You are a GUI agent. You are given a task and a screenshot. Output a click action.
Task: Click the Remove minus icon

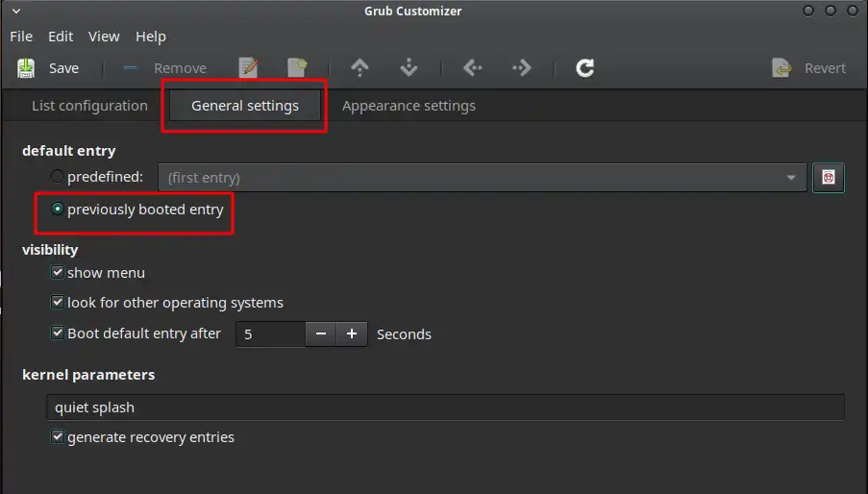tap(130, 67)
